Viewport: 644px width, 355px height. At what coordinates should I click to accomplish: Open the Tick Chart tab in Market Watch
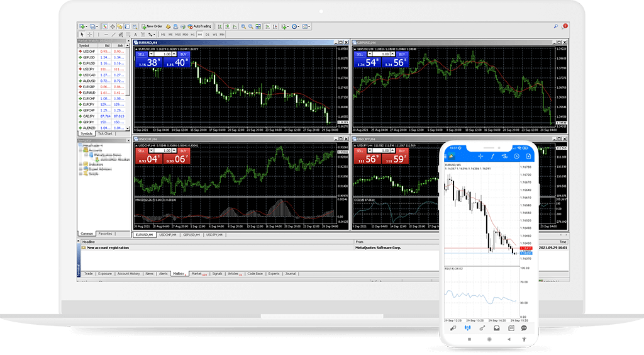click(x=104, y=133)
